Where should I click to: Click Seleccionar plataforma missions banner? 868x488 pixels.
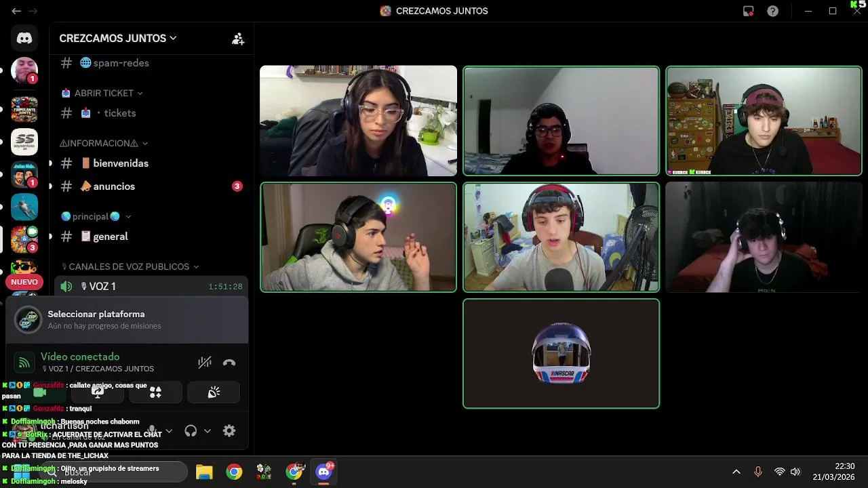click(x=127, y=320)
